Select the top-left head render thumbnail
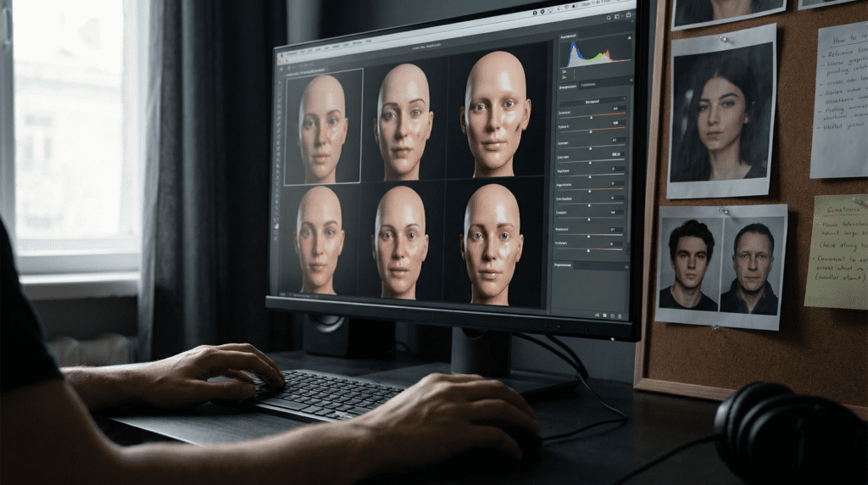Screen dimensions: 868x485 coord(323,126)
